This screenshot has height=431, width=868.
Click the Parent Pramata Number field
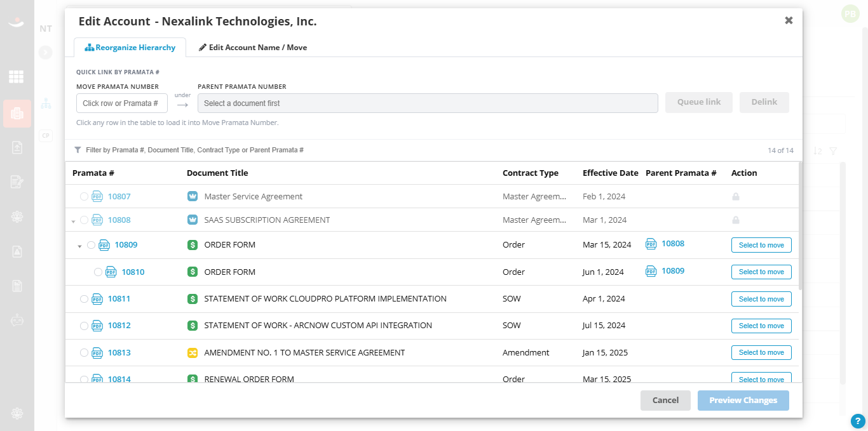428,103
